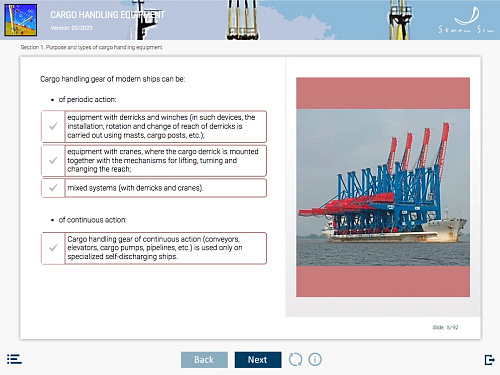The width and height of the screenshot is (500, 375).
Task: Click the 'of periodic action:' bullet text
Action: click(x=87, y=99)
